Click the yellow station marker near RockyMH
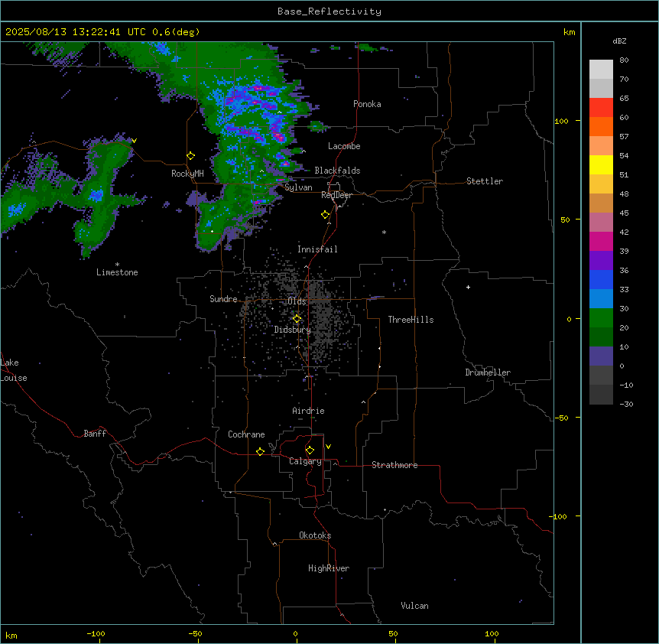The width and height of the screenshot is (659, 644). [x=191, y=156]
